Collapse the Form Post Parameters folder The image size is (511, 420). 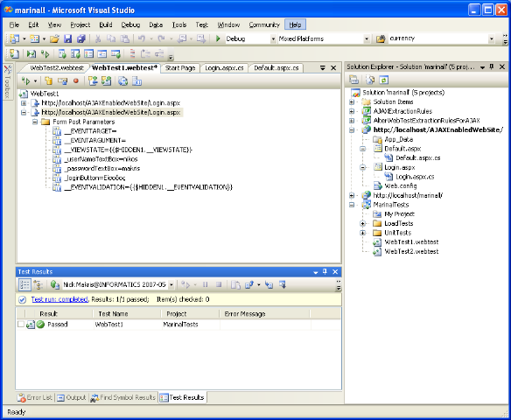coord(35,122)
